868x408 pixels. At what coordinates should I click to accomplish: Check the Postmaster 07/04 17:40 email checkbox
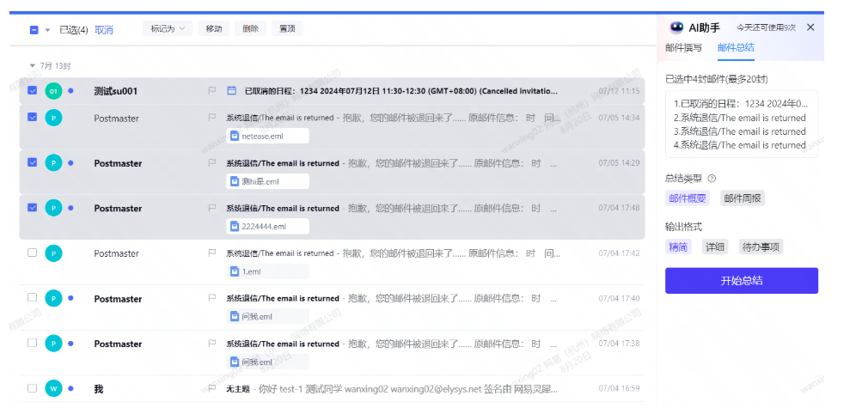(x=32, y=297)
